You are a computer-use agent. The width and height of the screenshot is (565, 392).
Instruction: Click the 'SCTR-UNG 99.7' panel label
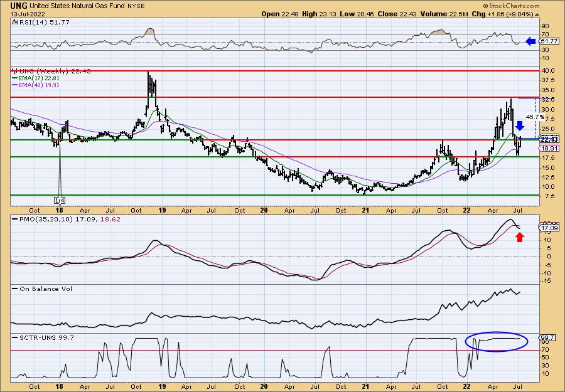click(x=46, y=337)
